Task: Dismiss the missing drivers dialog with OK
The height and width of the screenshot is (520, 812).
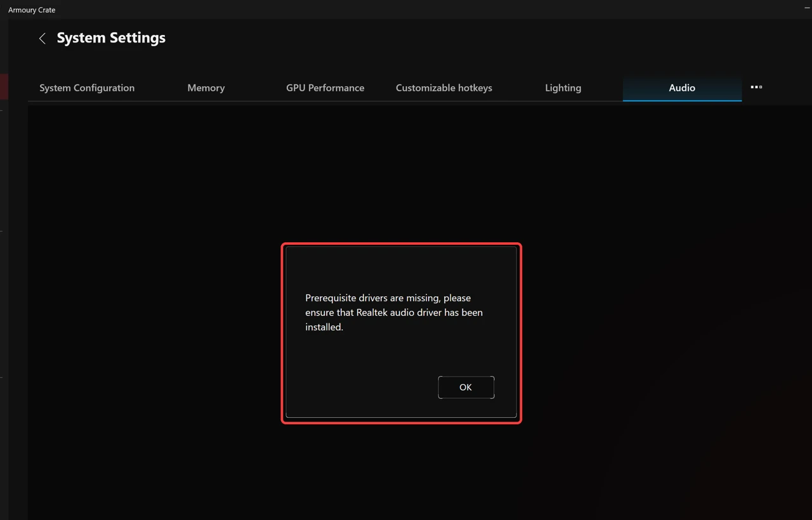Action: pos(466,387)
